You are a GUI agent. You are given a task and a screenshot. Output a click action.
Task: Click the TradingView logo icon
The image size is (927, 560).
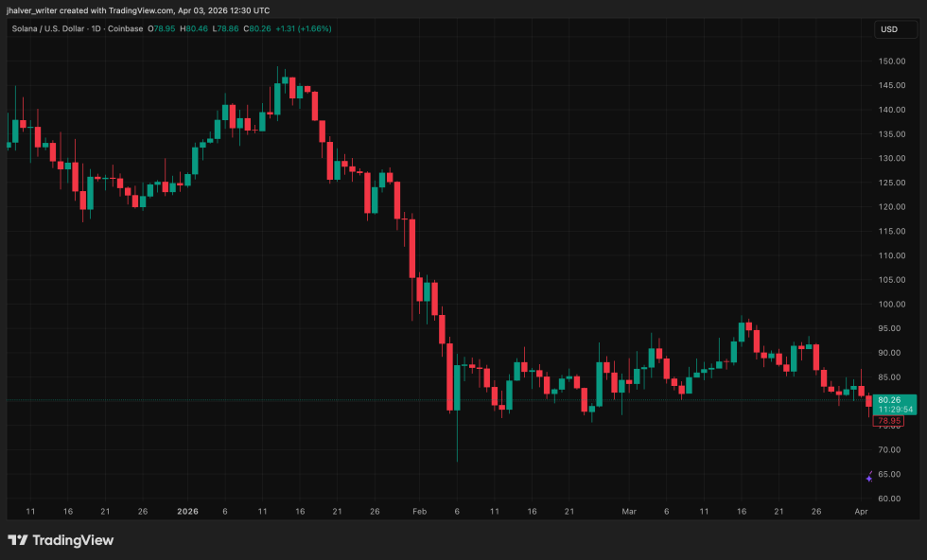[x=18, y=540]
